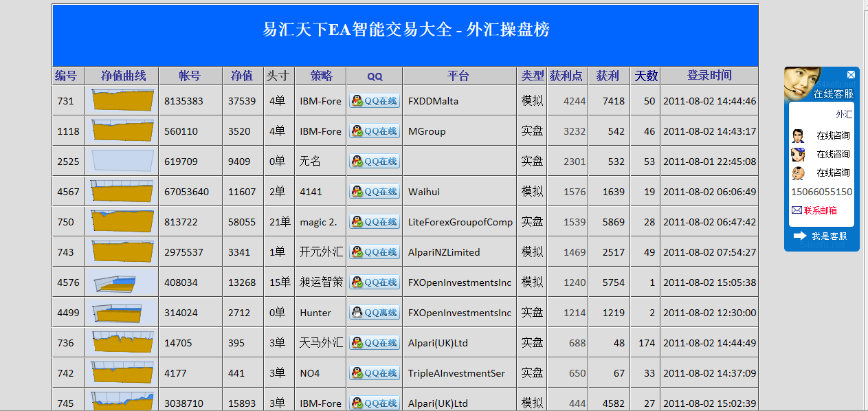
Task: Click the 在线咨询 link beside the bald avatar
Action: [x=834, y=173]
